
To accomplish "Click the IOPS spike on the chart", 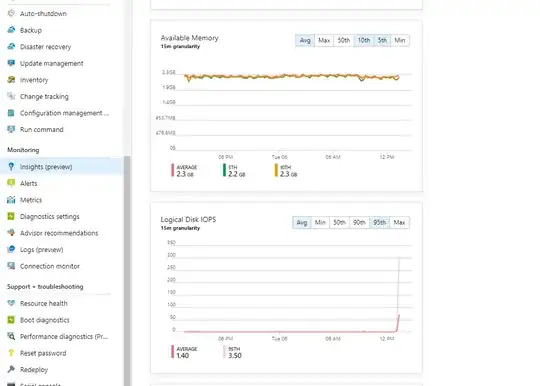I will (x=399, y=293).
